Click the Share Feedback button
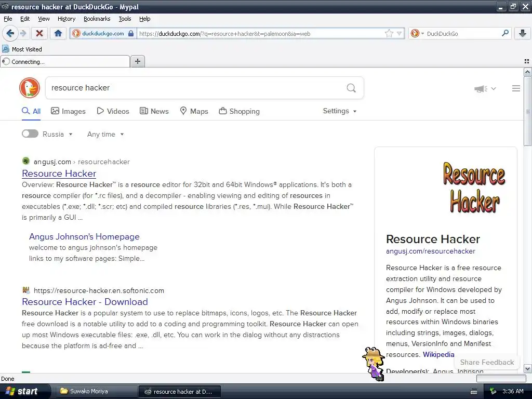Image resolution: width=532 pixels, height=399 pixels. click(487, 362)
